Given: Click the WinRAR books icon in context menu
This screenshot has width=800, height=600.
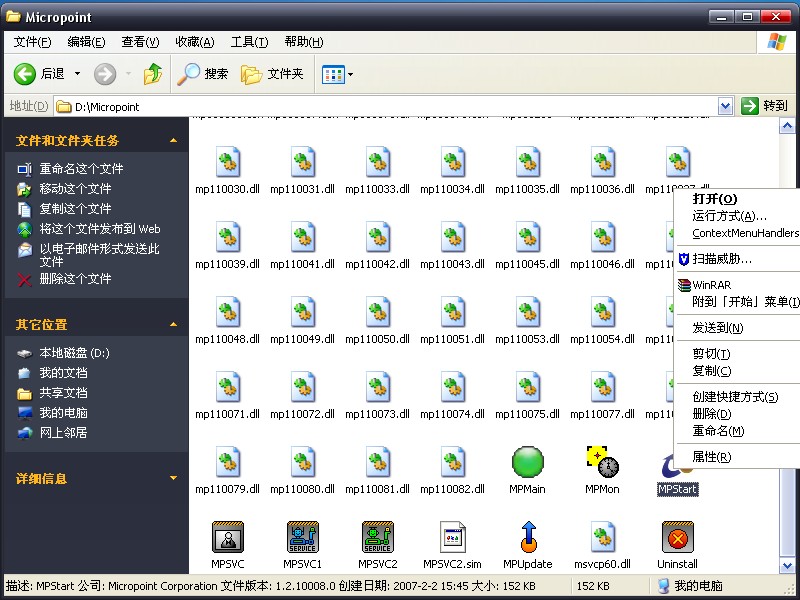Looking at the screenshot, I should click(684, 285).
